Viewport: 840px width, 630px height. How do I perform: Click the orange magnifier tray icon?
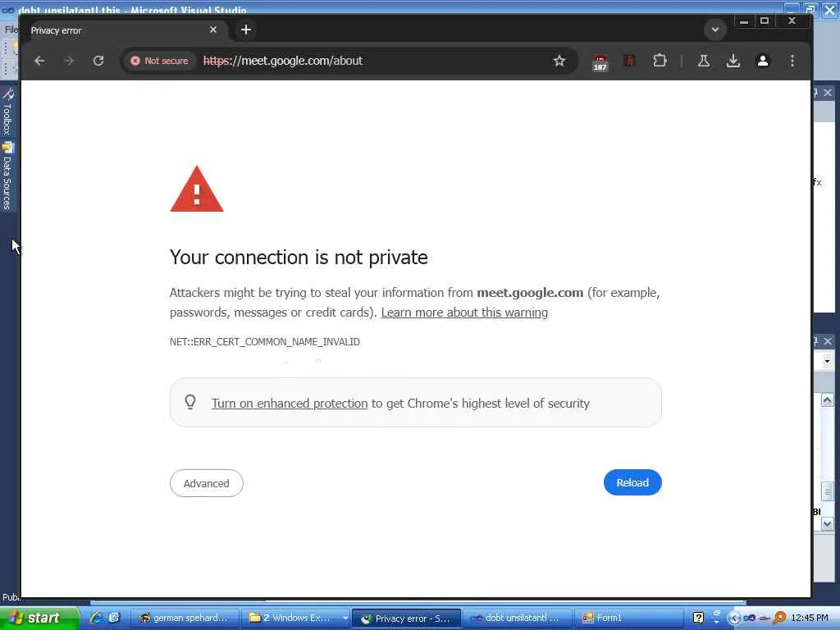[780, 618]
